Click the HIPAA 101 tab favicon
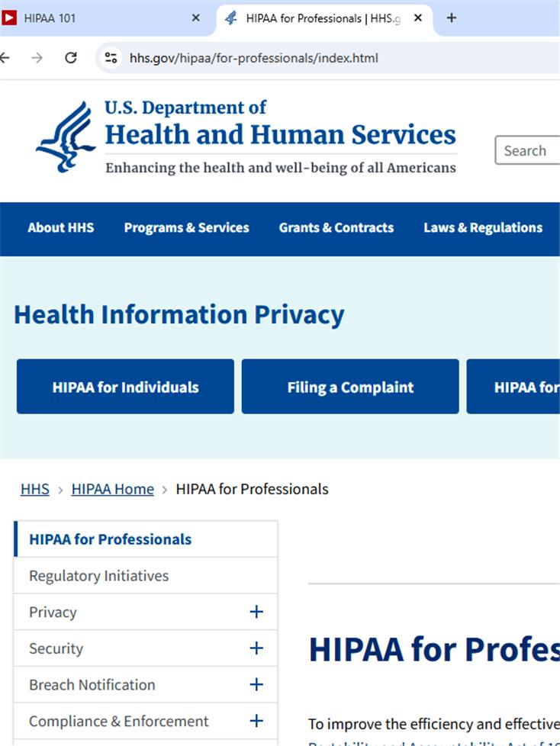This screenshot has height=746, width=560. coord(9,18)
